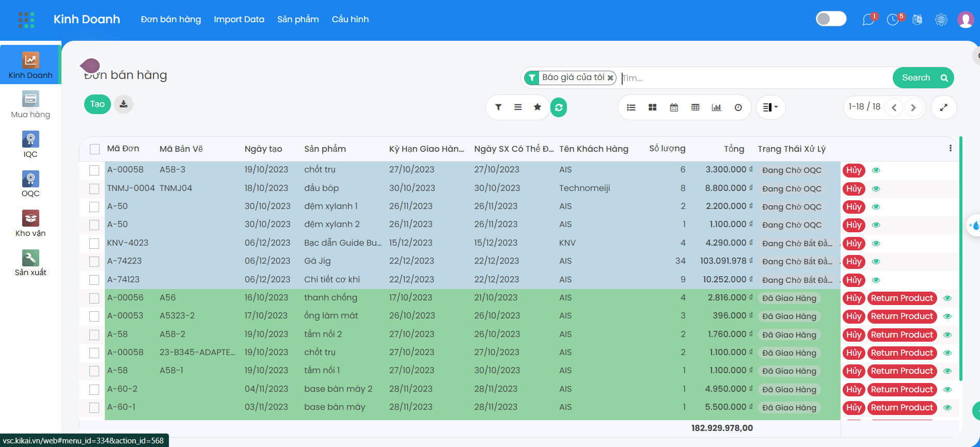Open the apps grid launcher
Viewport: 980px width, 447px height.
click(x=26, y=20)
